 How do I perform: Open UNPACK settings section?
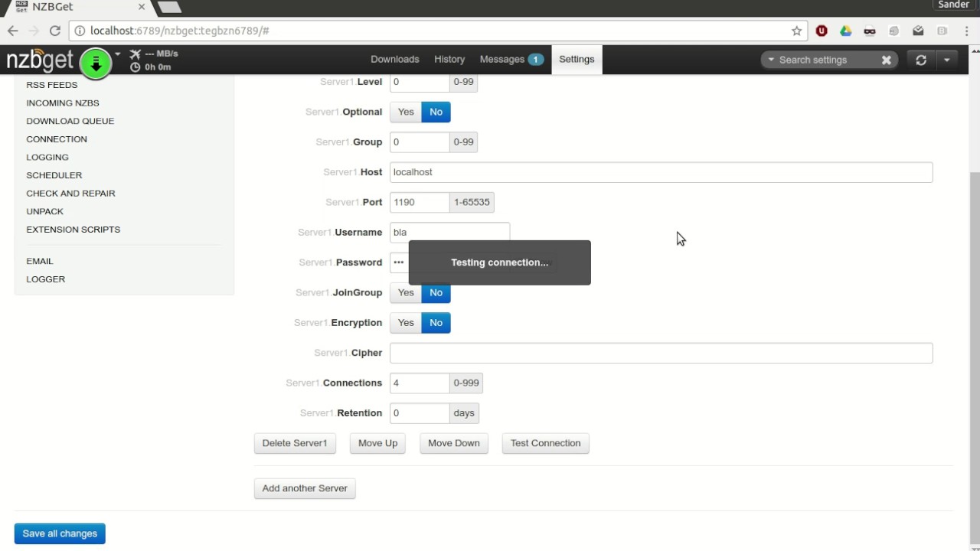pyautogui.click(x=45, y=211)
